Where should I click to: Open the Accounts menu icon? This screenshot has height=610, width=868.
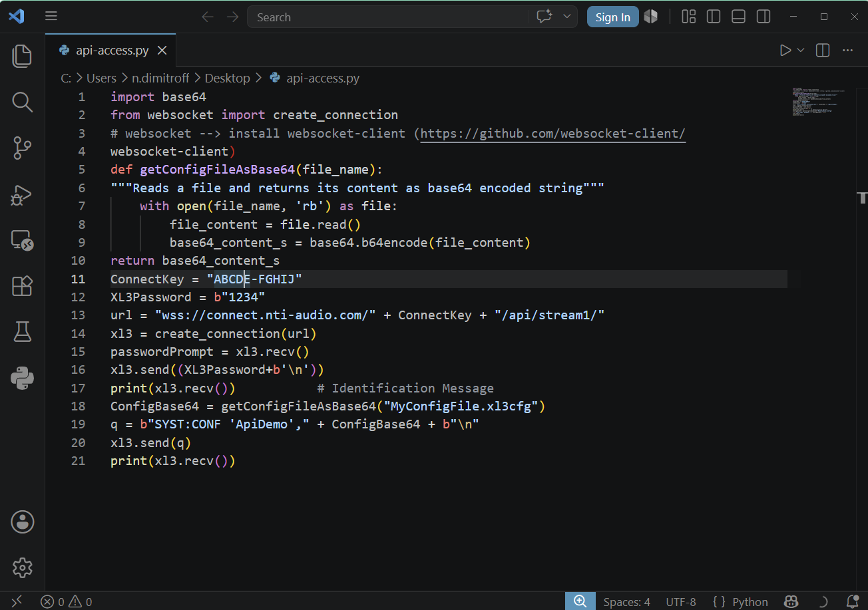point(22,522)
